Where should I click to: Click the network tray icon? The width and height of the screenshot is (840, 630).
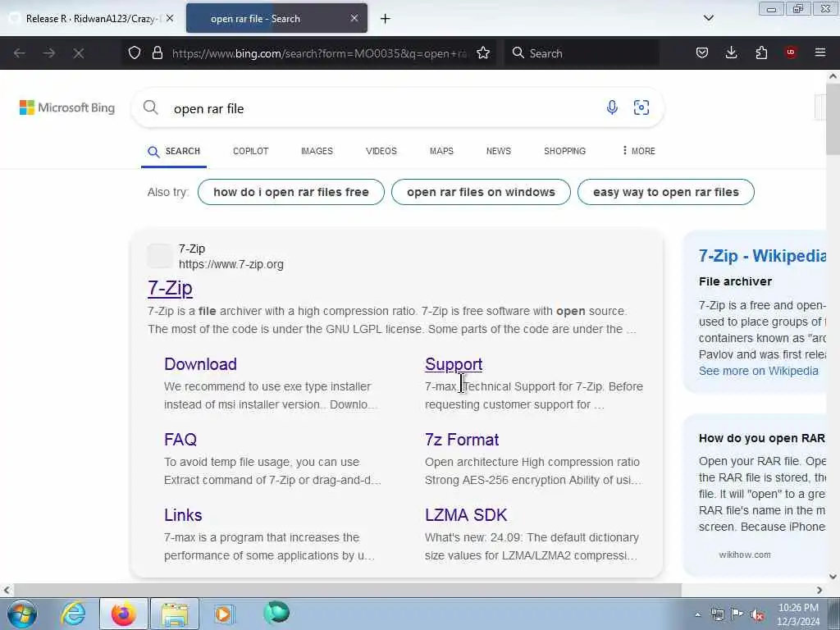click(717, 614)
